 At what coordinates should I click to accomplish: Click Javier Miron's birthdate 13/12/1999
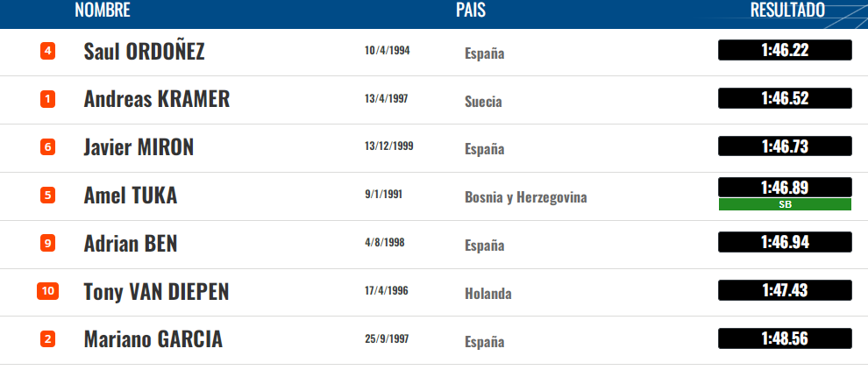[x=388, y=146]
